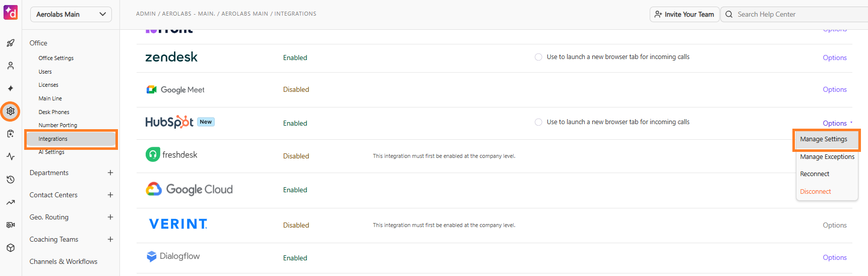Image resolution: width=868 pixels, height=276 pixels.
Task: Enable HubSpot new browser tab radio option
Action: coord(538,122)
